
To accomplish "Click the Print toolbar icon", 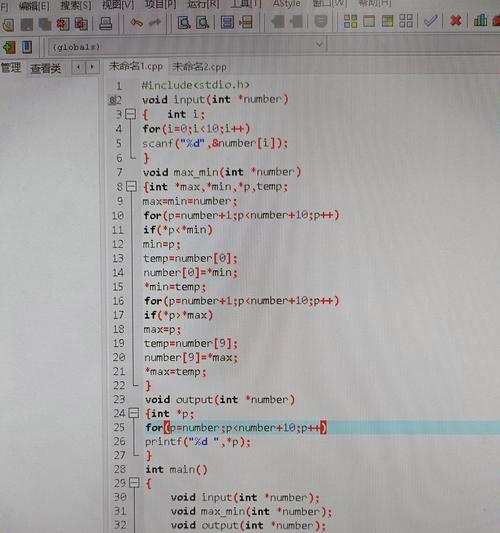I will pos(106,23).
